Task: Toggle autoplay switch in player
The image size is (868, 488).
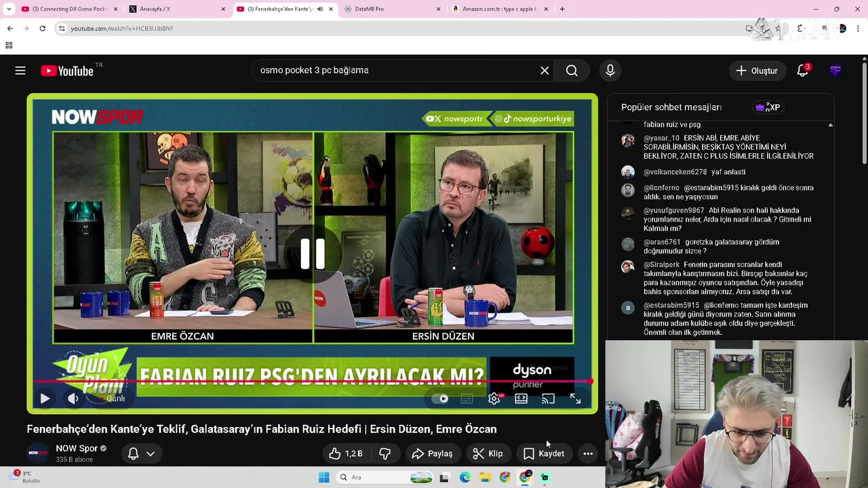Action: coord(441,399)
